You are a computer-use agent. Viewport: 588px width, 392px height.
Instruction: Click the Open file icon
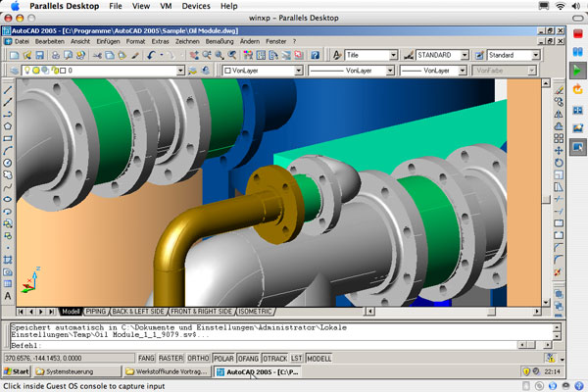pyautogui.click(x=27, y=55)
